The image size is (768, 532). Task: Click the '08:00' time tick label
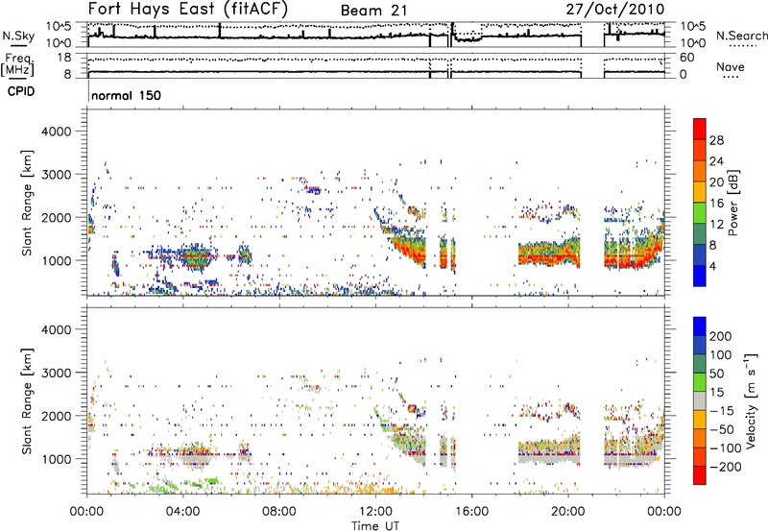tap(279, 512)
